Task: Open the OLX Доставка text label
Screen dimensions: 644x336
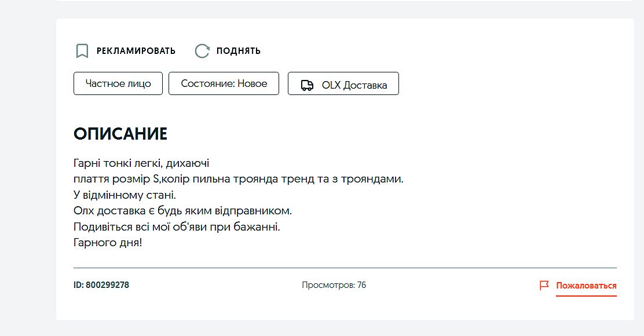Action: click(354, 85)
